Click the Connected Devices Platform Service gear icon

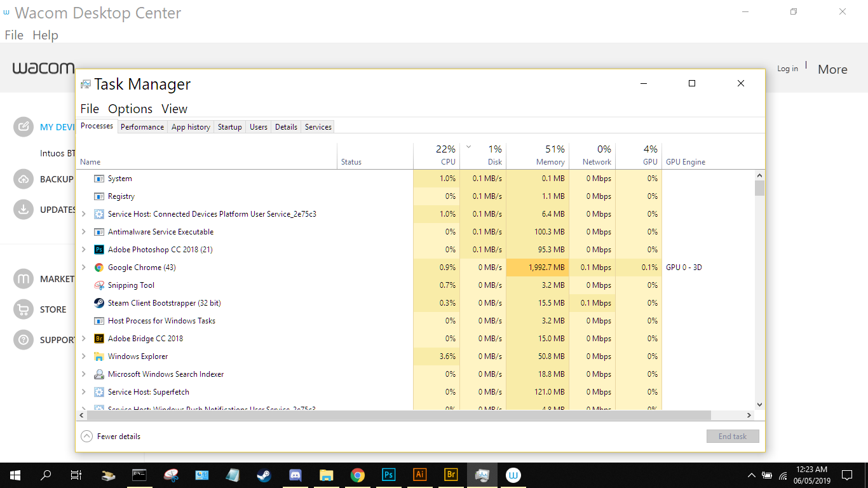(98, 214)
